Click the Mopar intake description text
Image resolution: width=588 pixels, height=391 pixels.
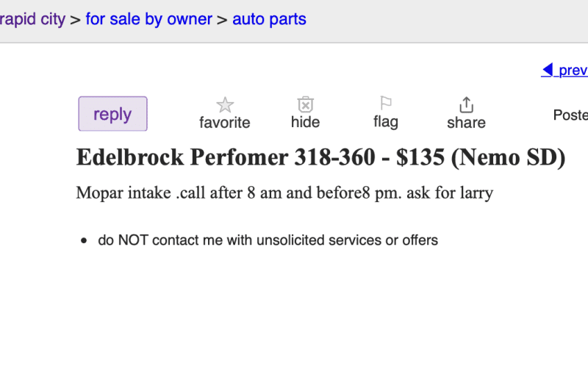tap(284, 194)
